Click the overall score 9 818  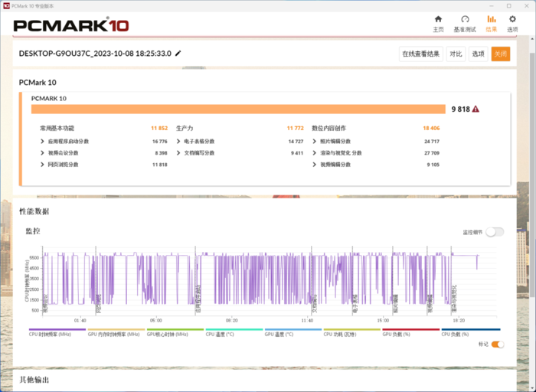tap(460, 109)
